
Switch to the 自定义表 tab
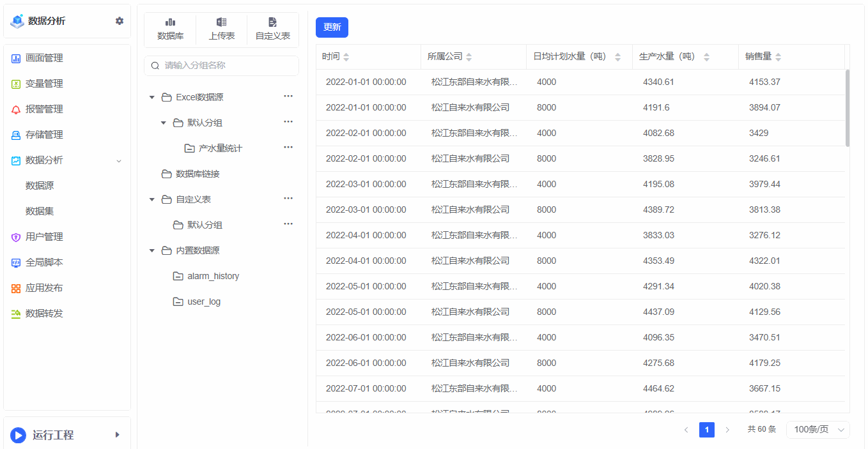pyautogui.click(x=273, y=29)
